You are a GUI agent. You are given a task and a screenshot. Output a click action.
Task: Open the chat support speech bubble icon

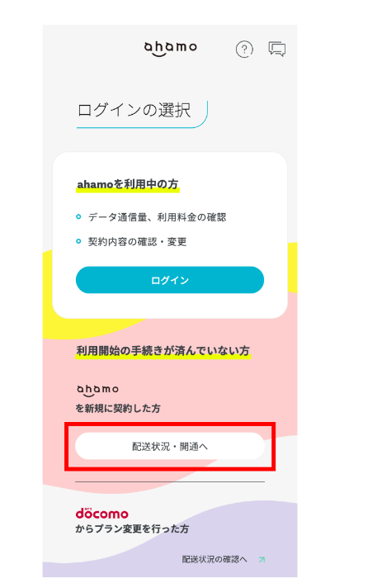[276, 49]
